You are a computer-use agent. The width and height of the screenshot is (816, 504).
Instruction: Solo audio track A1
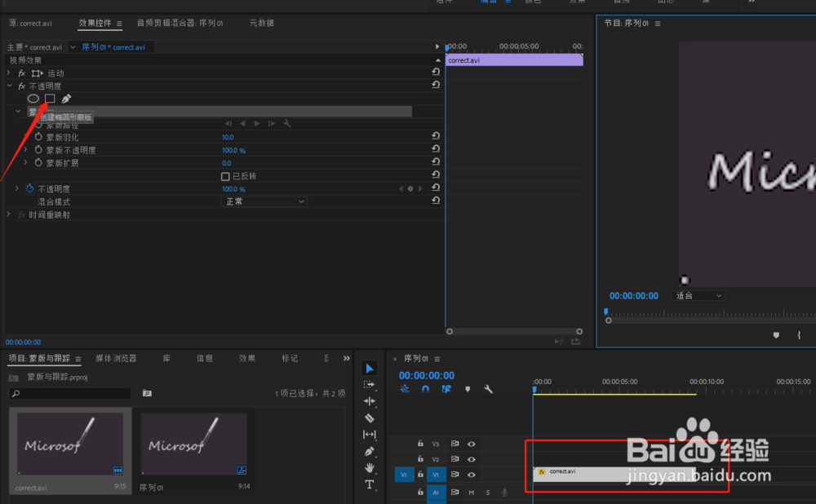[488, 493]
